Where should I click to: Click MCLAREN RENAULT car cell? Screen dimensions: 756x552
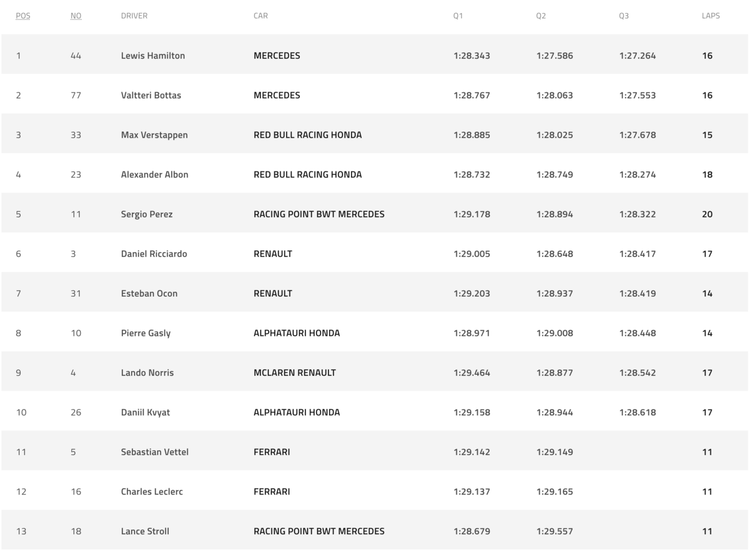coord(295,372)
